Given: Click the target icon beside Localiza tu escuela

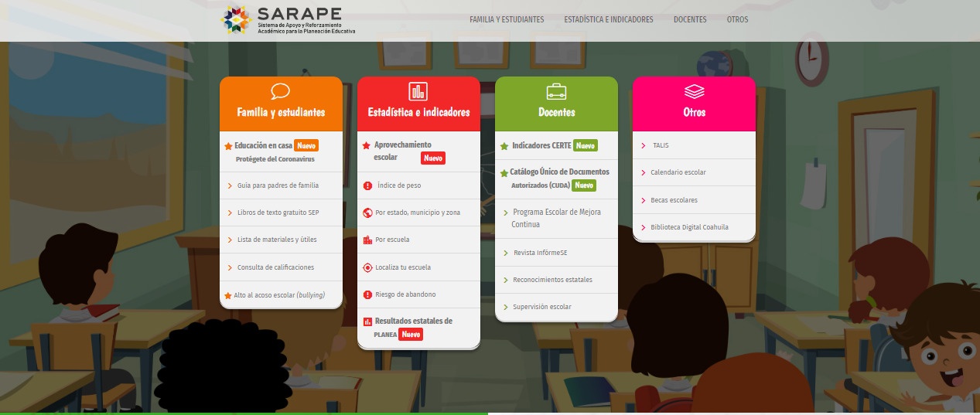Looking at the screenshot, I should click(x=367, y=267).
